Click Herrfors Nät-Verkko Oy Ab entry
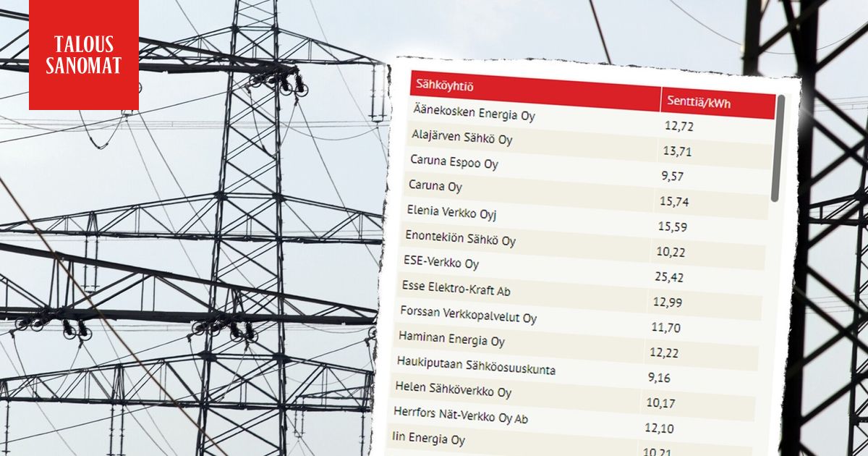The height and width of the screenshot is (456, 868). (461, 415)
